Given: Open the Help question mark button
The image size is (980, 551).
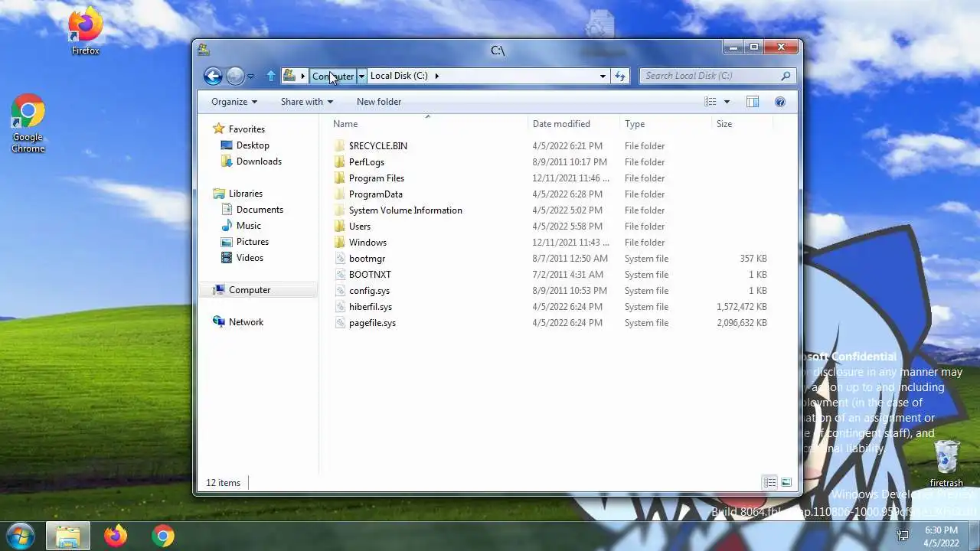Looking at the screenshot, I should (780, 102).
